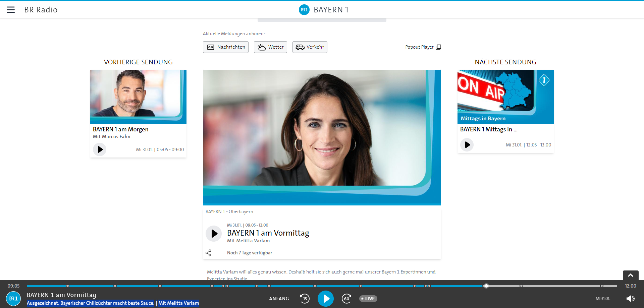Screen dimensions: 644x308
Task: Play BAYERN 1 am Morgen show
Action: [100, 149]
